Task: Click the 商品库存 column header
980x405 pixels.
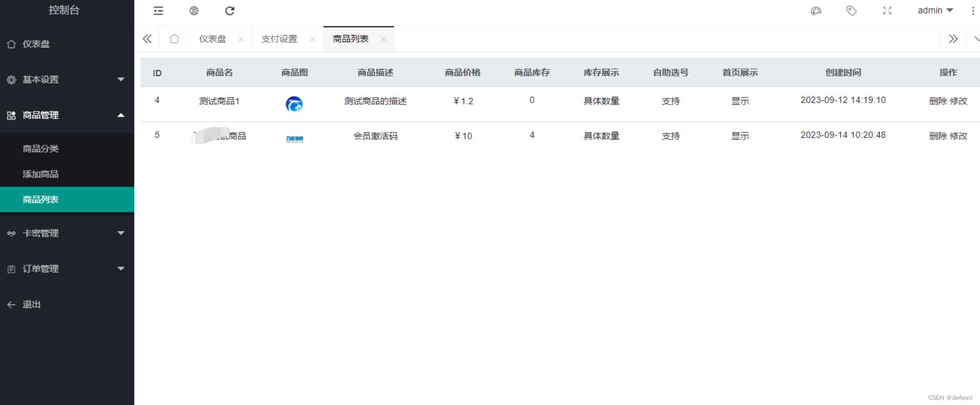Action: 532,73
